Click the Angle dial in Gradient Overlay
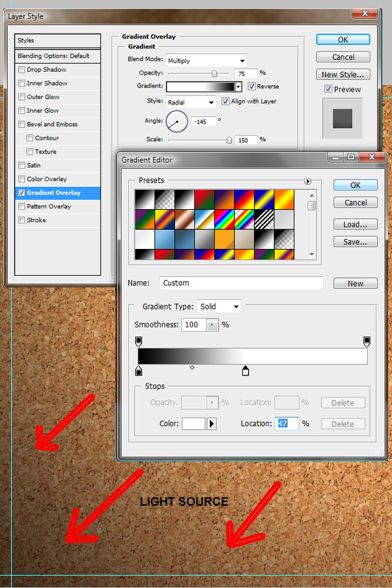This screenshot has height=588, width=392. click(x=176, y=121)
